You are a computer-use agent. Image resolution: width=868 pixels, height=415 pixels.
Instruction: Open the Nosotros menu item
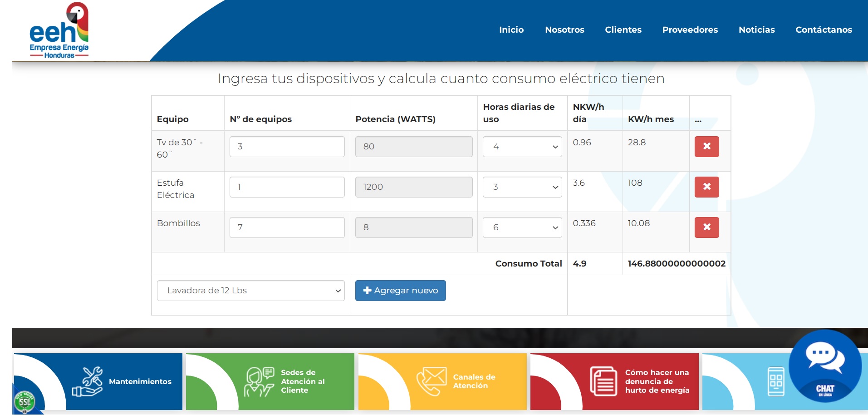coord(564,30)
